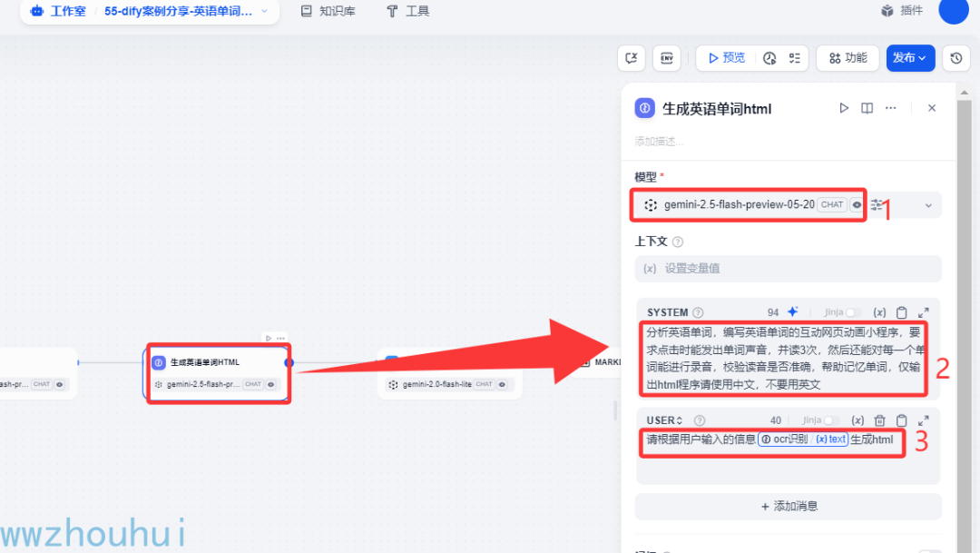Open the ENV environment variables icon
The image size is (980, 553).
tap(667, 58)
